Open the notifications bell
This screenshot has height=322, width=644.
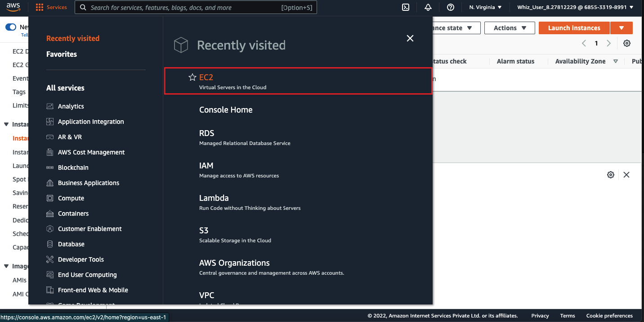point(428,7)
